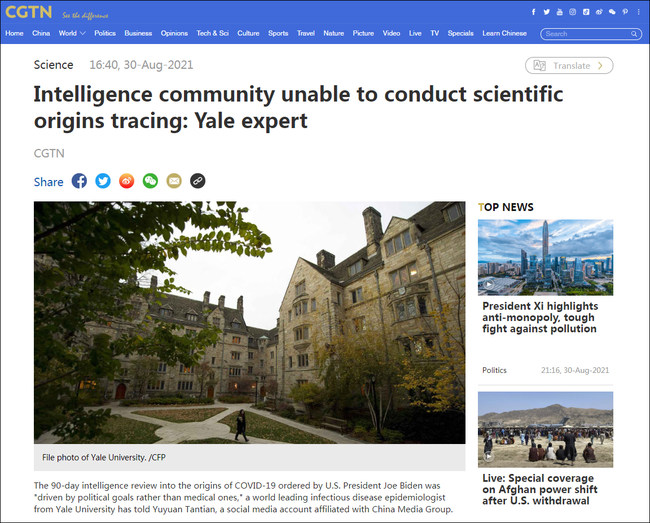Expand the World menu dropdown arrow

[x=82, y=33]
